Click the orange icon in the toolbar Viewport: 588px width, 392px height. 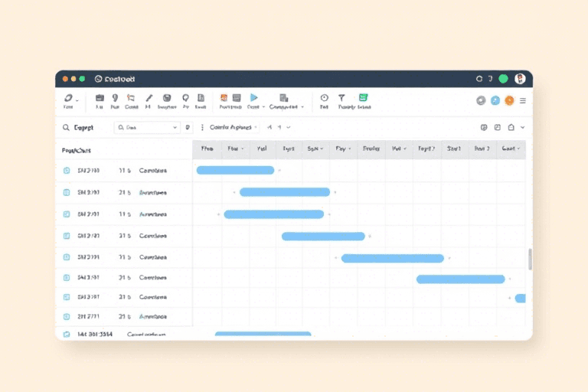click(224, 98)
